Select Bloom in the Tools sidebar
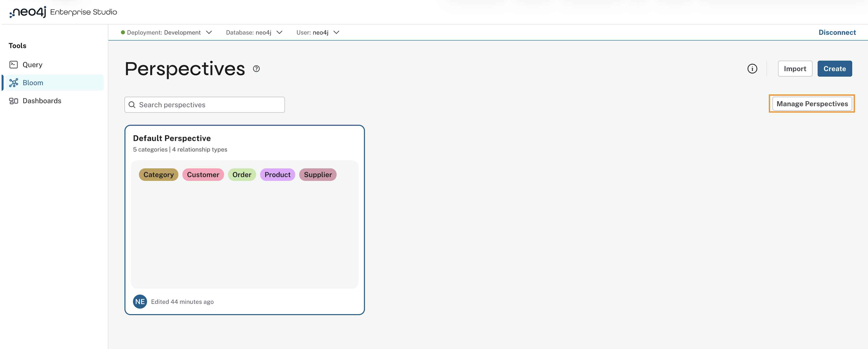Viewport: 868px width, 349px height. click(55, 83)
